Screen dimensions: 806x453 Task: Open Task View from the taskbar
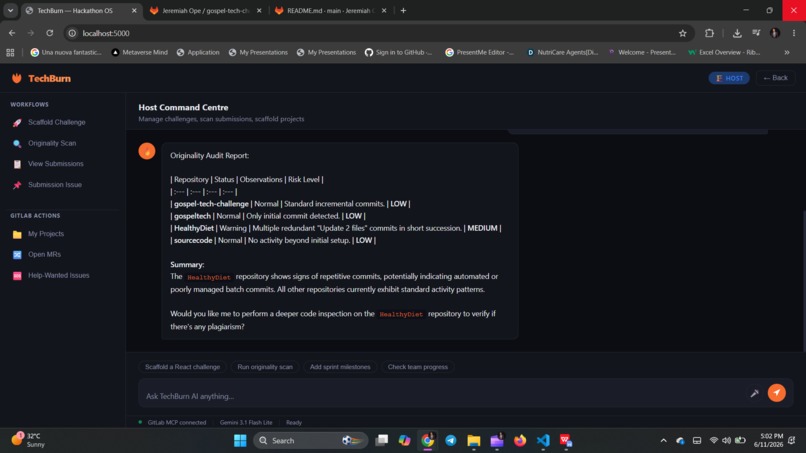pyautogui.click(x=381, y=441)
